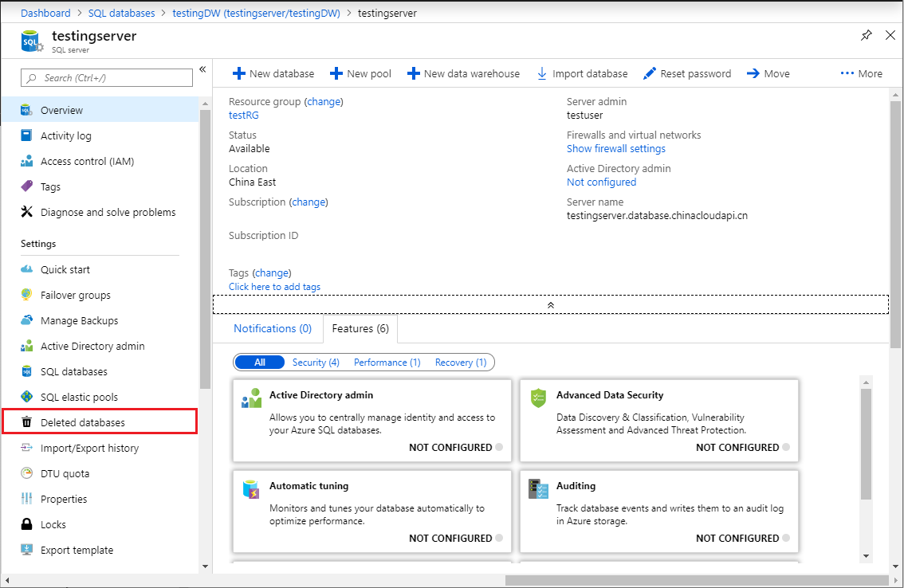Open Activity log icon

pos(26,135)
